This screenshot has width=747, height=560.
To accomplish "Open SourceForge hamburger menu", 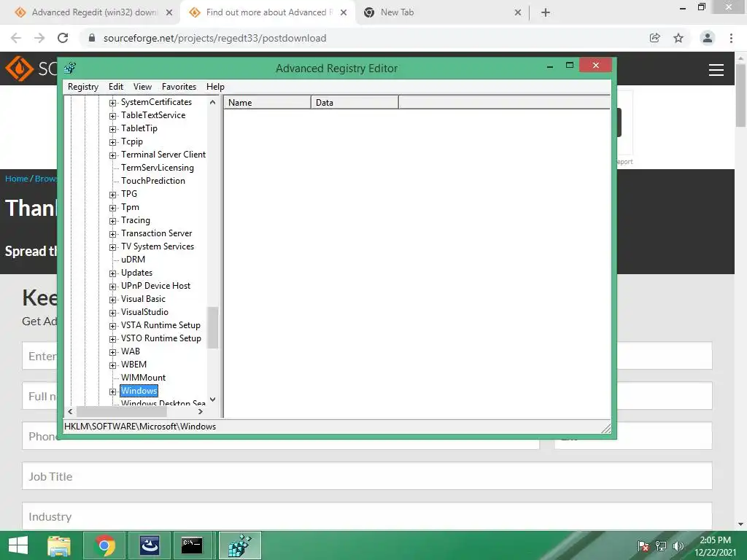I will point(716,70).
